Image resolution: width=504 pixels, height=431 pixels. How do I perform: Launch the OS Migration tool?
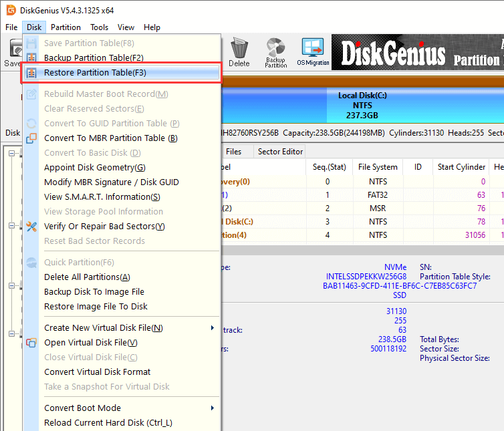[x=312, y=52]
